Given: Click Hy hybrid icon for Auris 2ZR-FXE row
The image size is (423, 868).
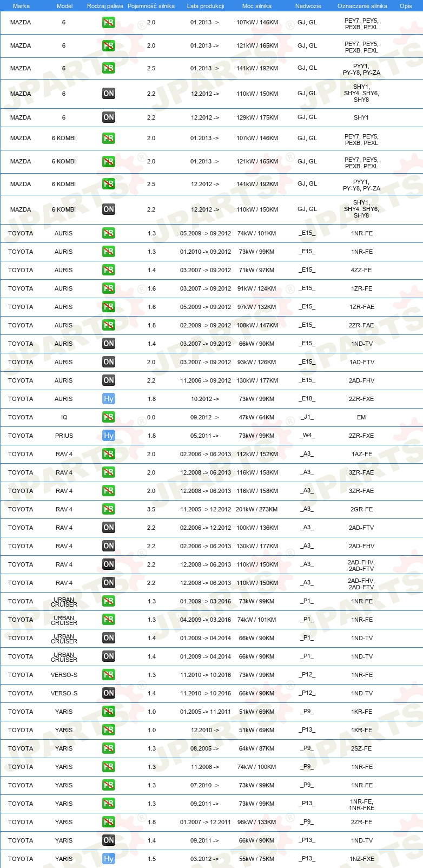Looking at the screenshot, I should click(109, 399).
